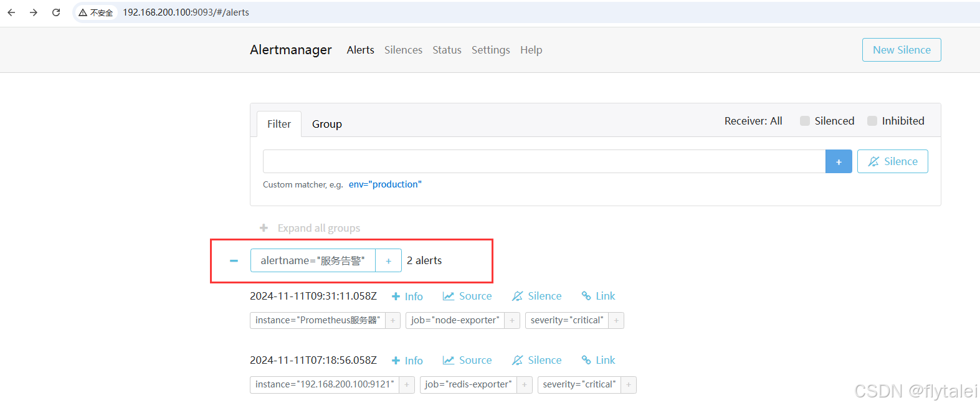980x408 pixels.
Task: Click the New Silence button
Action: [902, 50]
